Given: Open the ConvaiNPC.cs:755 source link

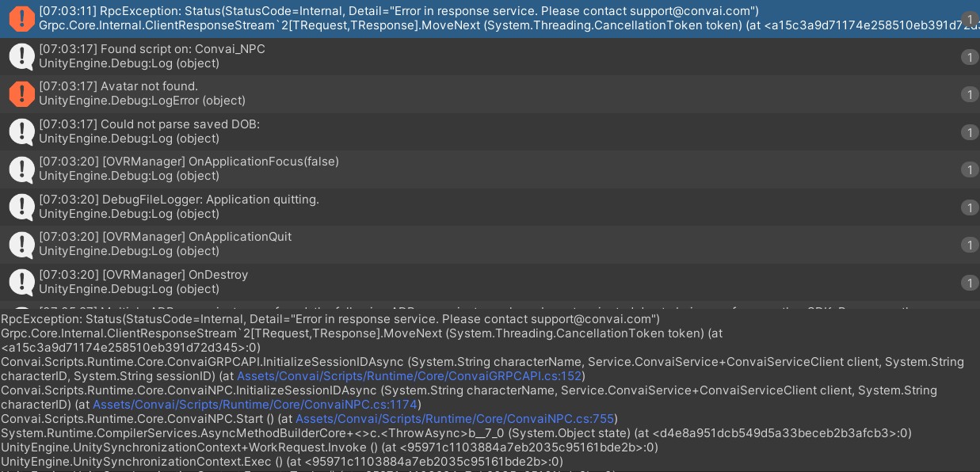Looking at the screenshot, I should [x=456, y=418].
